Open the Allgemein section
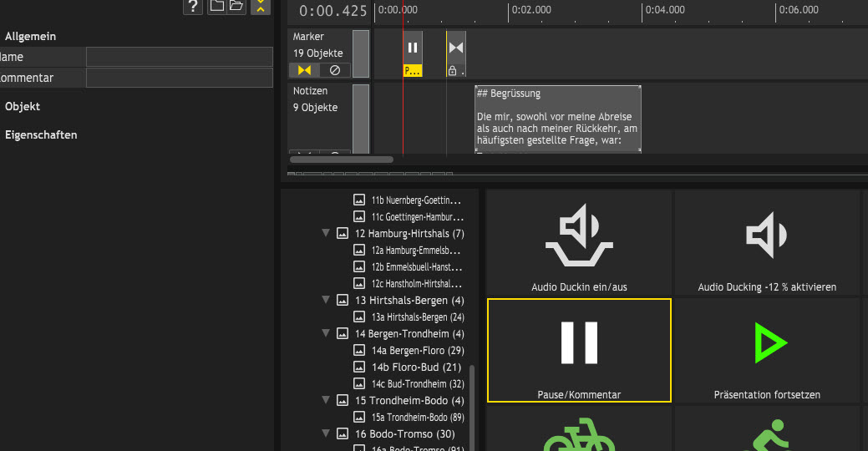 pyautogui.click(x=30, y=37)
